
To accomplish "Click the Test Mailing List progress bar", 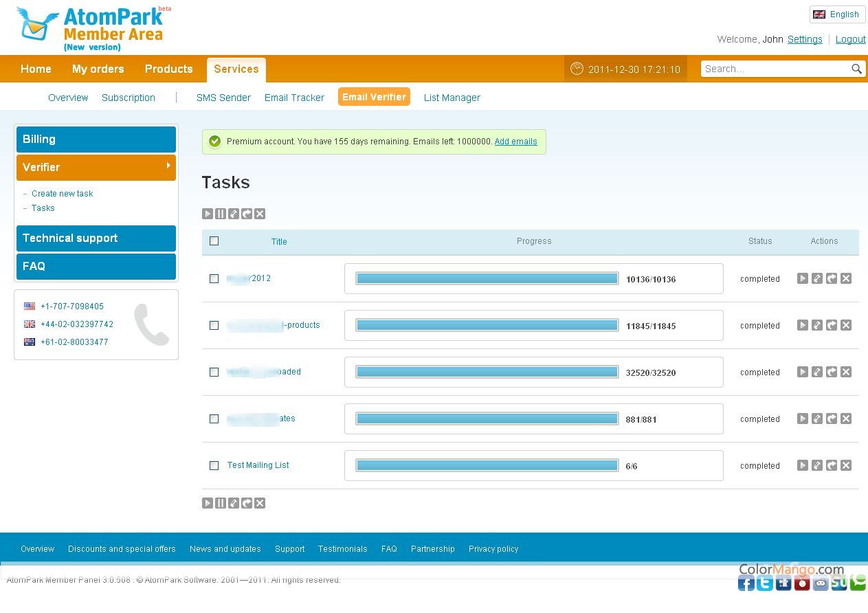I will 487,466.
